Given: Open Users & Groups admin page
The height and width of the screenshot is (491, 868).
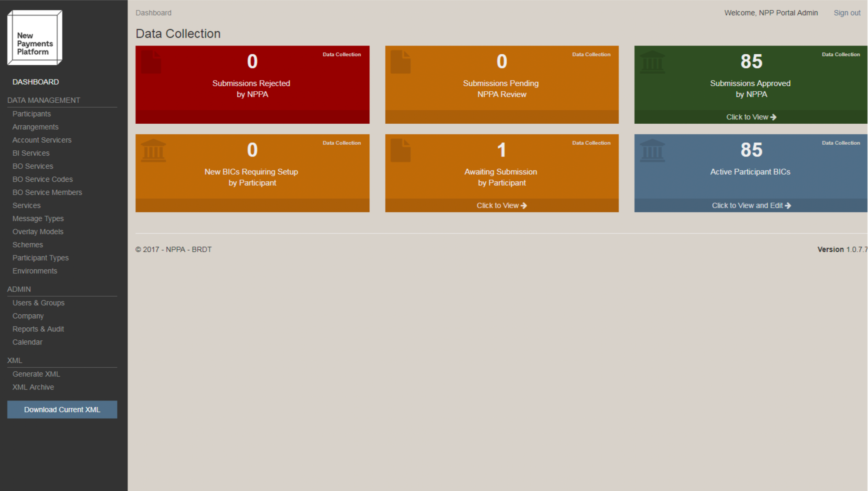Looking at the screenshot, I should [x=38, y=303].
